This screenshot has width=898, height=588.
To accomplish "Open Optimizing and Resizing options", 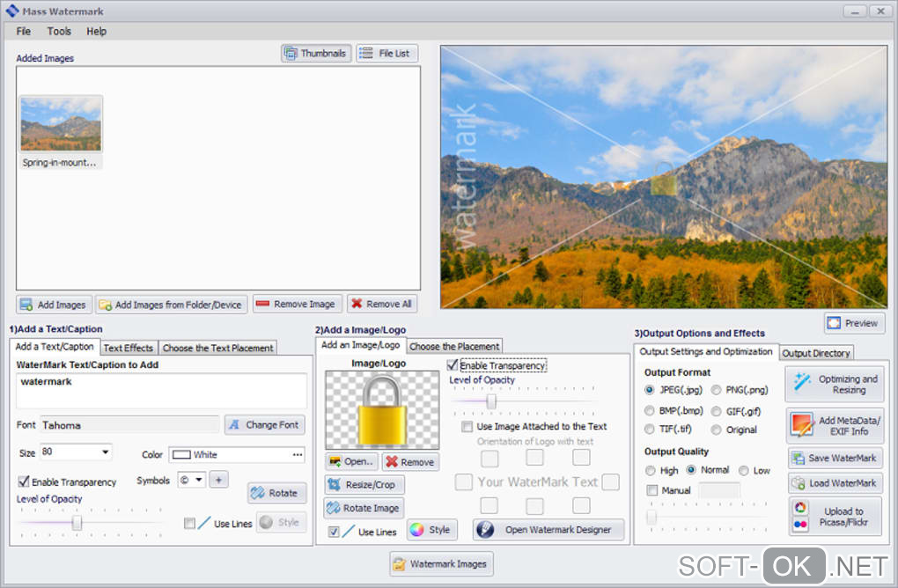I will click(834, 384).
